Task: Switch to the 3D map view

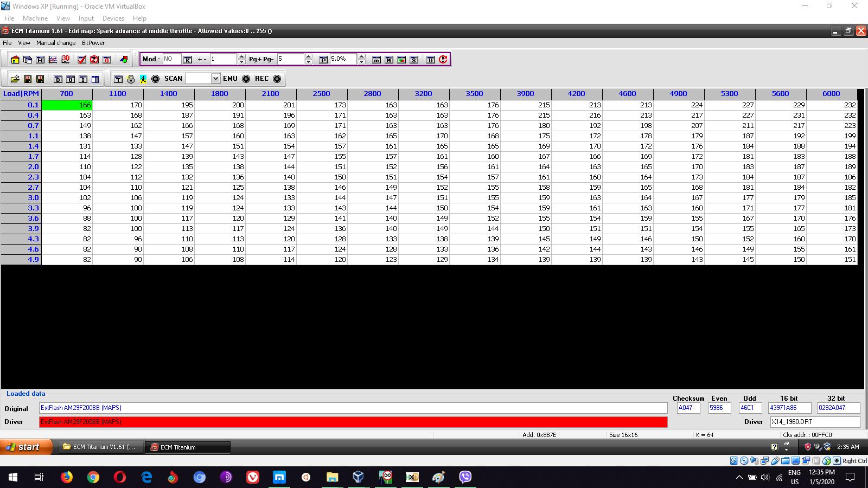Action: click(x=66, y=60)
